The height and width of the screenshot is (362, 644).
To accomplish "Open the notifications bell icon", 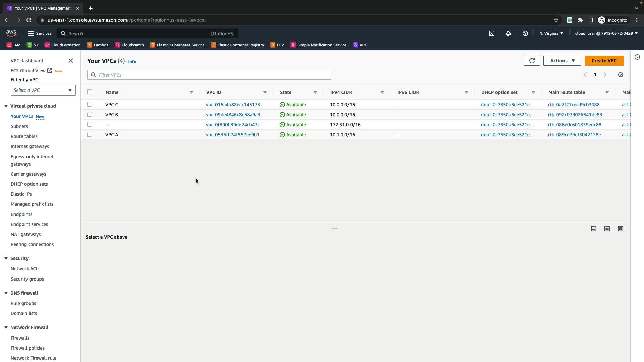I will point(508,33).
